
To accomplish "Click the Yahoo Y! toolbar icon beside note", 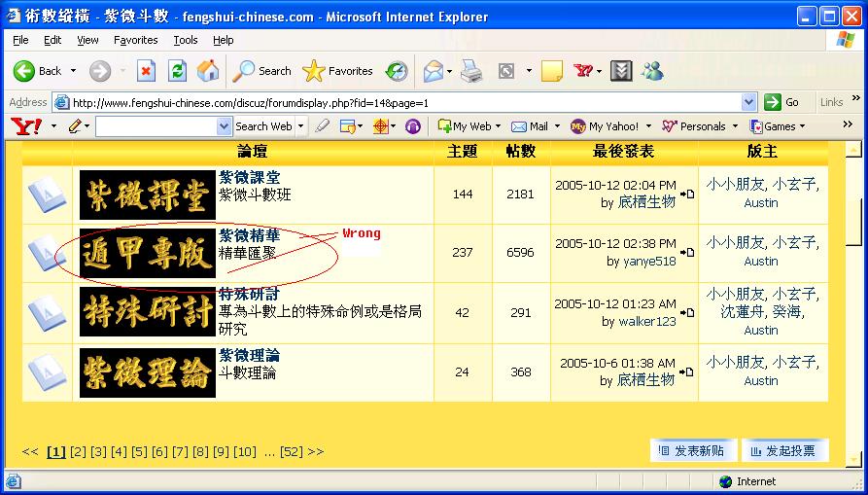I will (x=583, y=70).
